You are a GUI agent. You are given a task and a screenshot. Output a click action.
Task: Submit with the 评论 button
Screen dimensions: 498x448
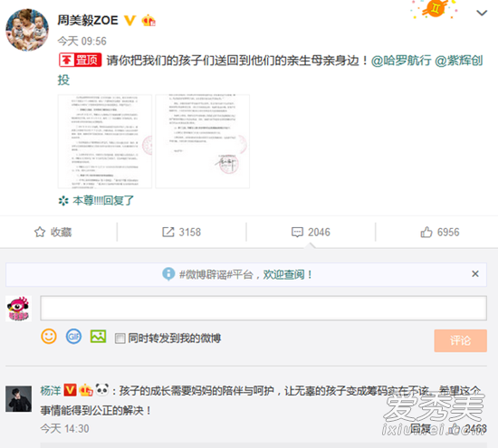point(461,340)
